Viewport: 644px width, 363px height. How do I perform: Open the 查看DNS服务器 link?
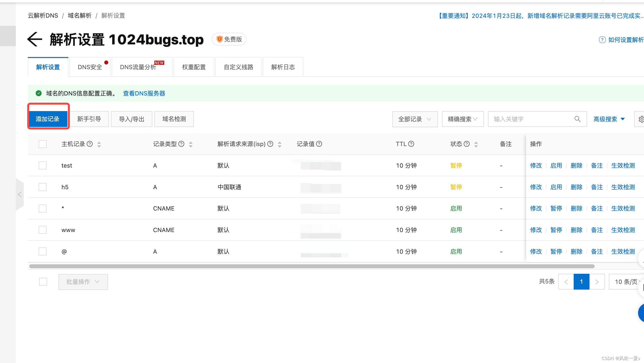[144, 93]
